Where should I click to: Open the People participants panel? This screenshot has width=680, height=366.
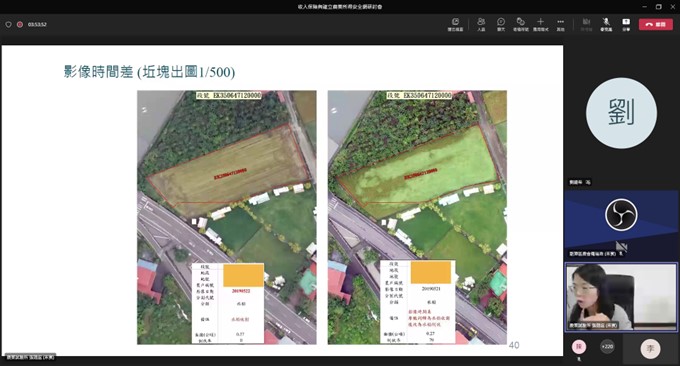481,24
